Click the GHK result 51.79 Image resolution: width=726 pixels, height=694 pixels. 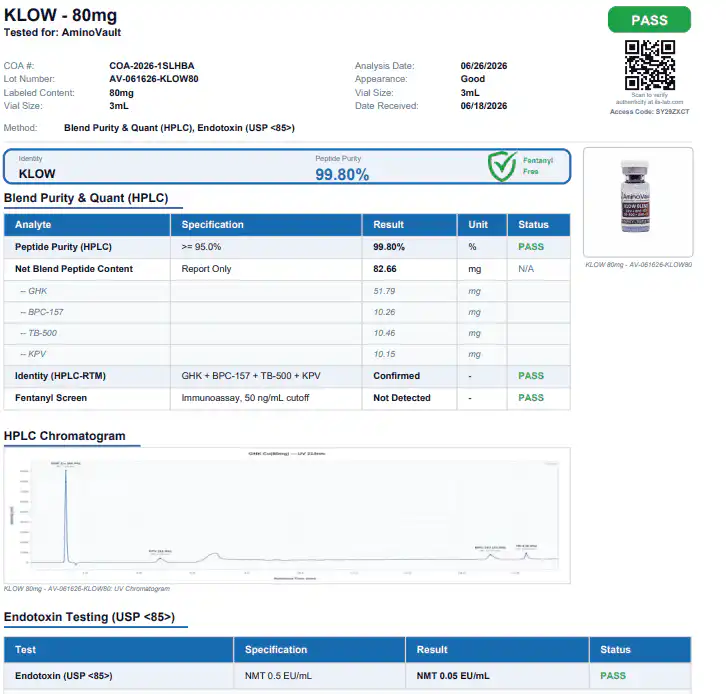point(384,291)
